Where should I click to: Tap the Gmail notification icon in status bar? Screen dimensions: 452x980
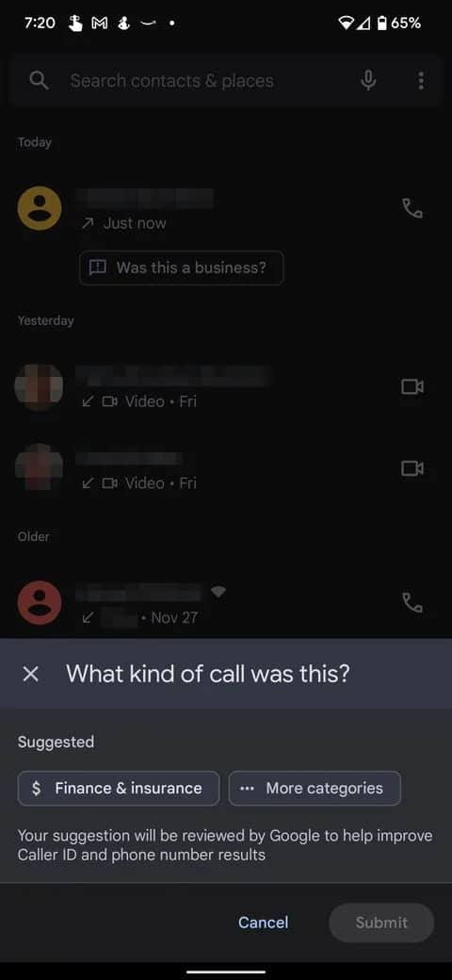coord(99,24)
